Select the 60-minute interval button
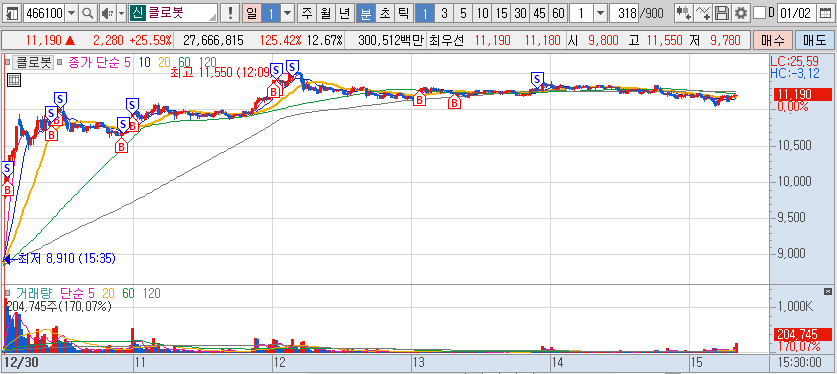This screenshot has width=837, height=374. click(558, 13)
